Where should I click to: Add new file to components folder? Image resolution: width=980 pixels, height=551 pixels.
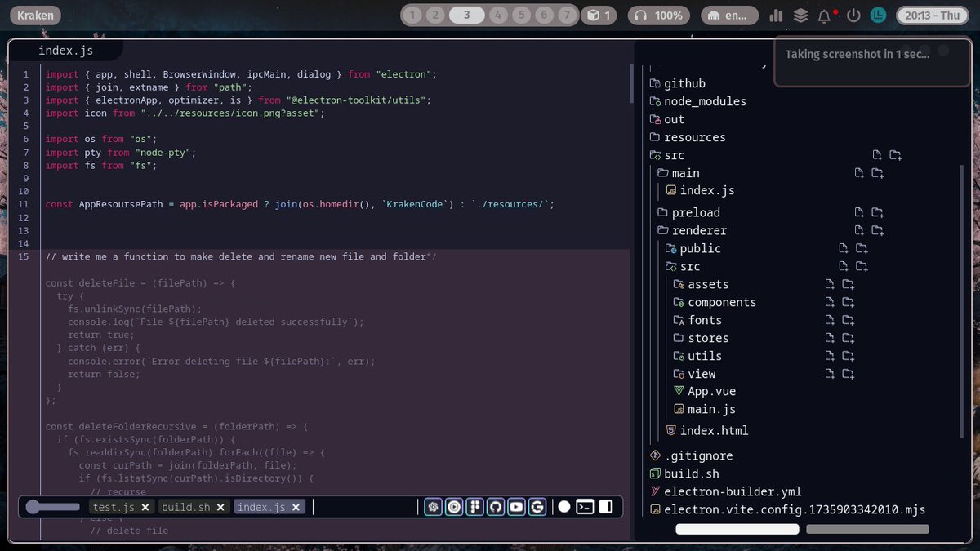830,302
